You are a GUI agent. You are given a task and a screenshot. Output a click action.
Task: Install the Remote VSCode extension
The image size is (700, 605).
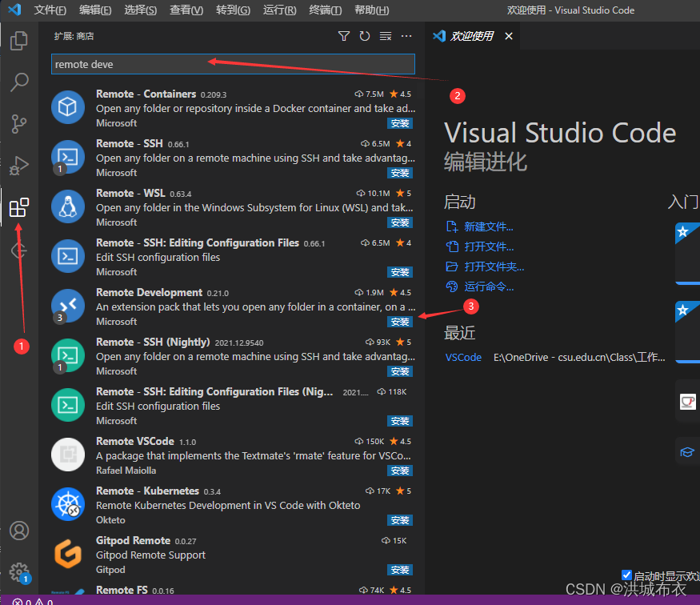click(x=399, y=471)
